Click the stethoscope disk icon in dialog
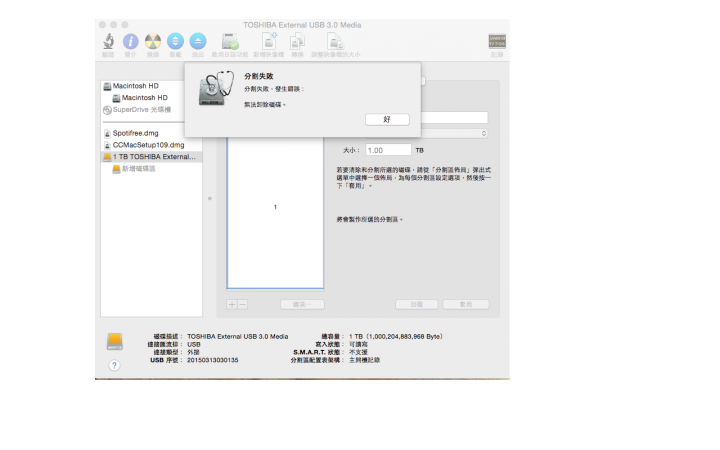 (x=216, y=89)
